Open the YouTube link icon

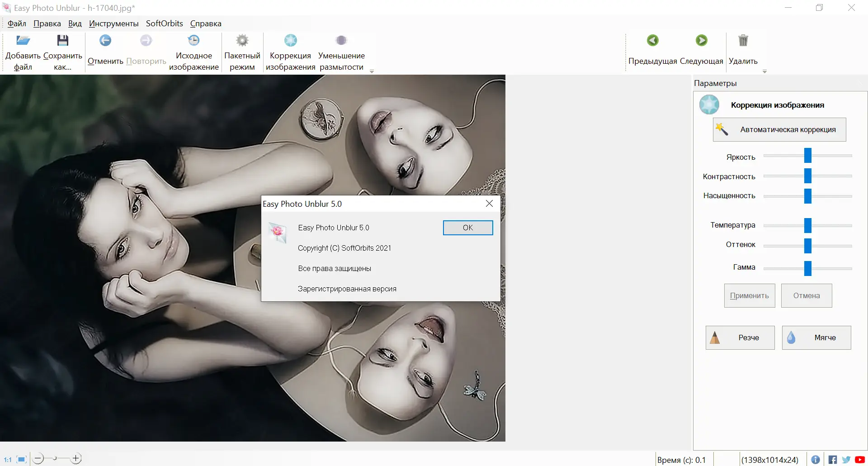(x=860, y=460)
